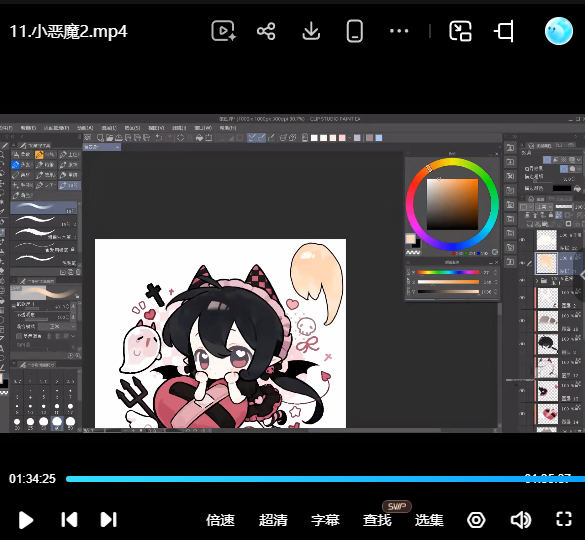This screenshot has width=585, height=540.
Task: Toggle the eye icon of the topmost layer
Action: 523,240
